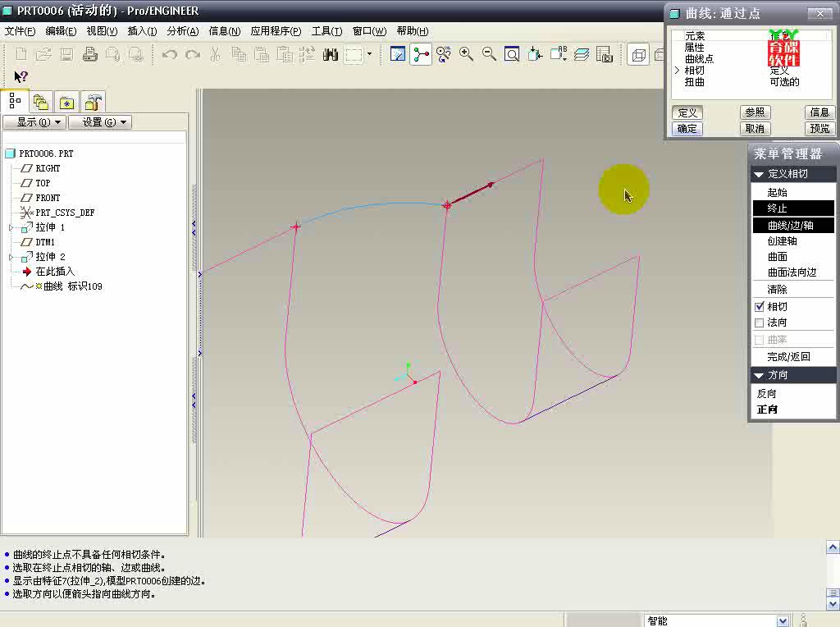The width and height of the screenshot is (840, 627).
Task: Collapse the 方向 menu section
Action: click(x=759, y=375)
